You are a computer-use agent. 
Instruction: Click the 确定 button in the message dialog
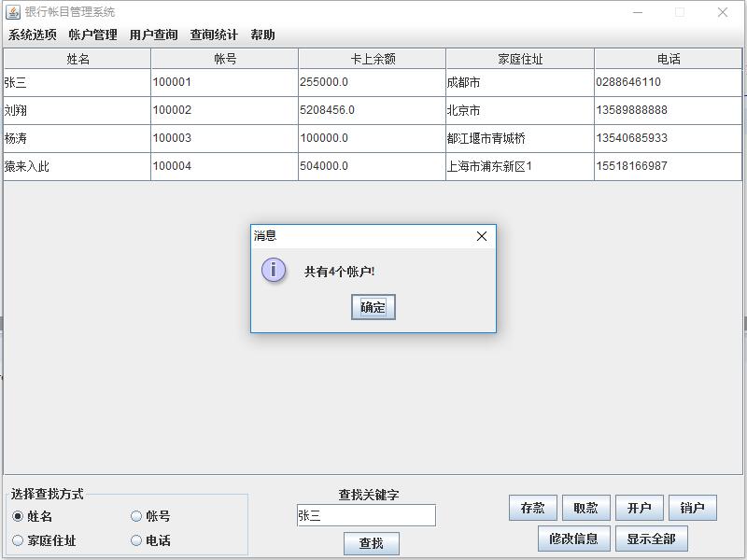[372, 307]
